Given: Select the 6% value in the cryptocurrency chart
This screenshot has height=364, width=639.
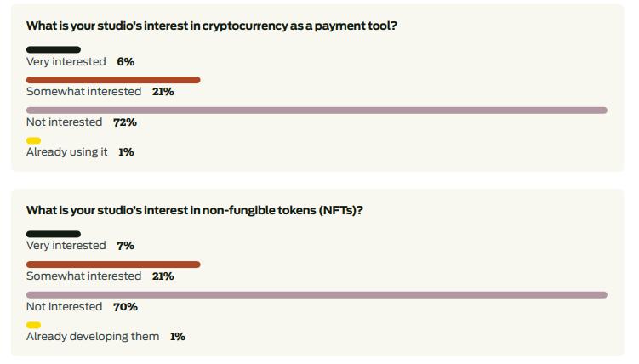Looking at the screenshot, I should pyautogui.click(x=126, y=62).
